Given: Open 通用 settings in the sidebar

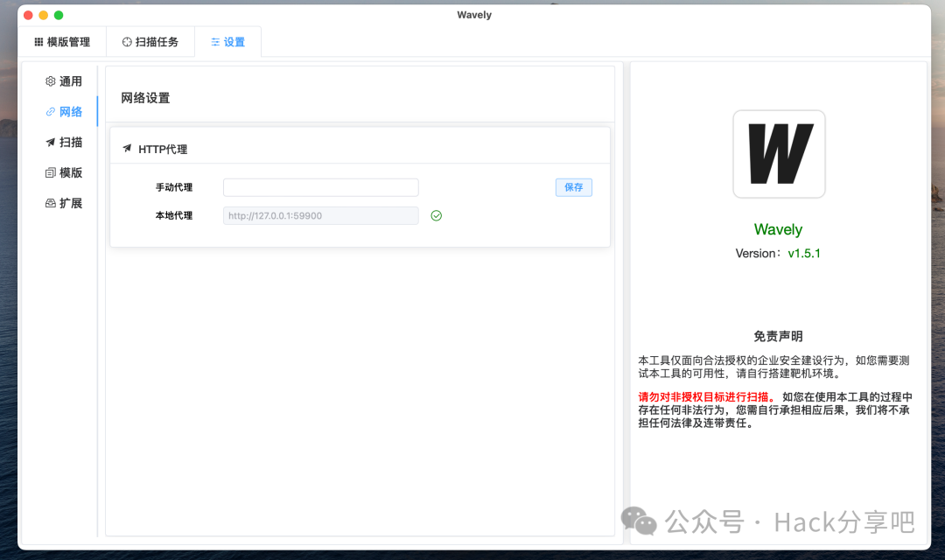Looking at the screenshot, I should pyautogui.click(x=63, y=81).
